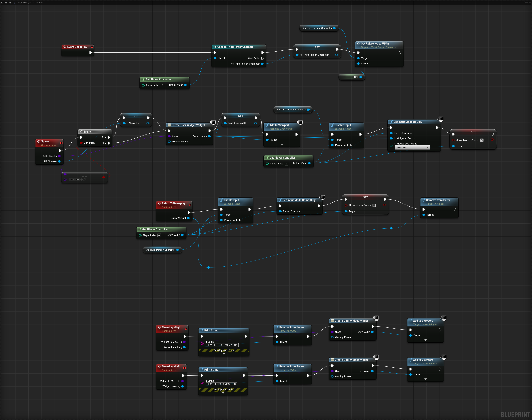Open the Do Not Lock mouse mode dropdown

412,147
